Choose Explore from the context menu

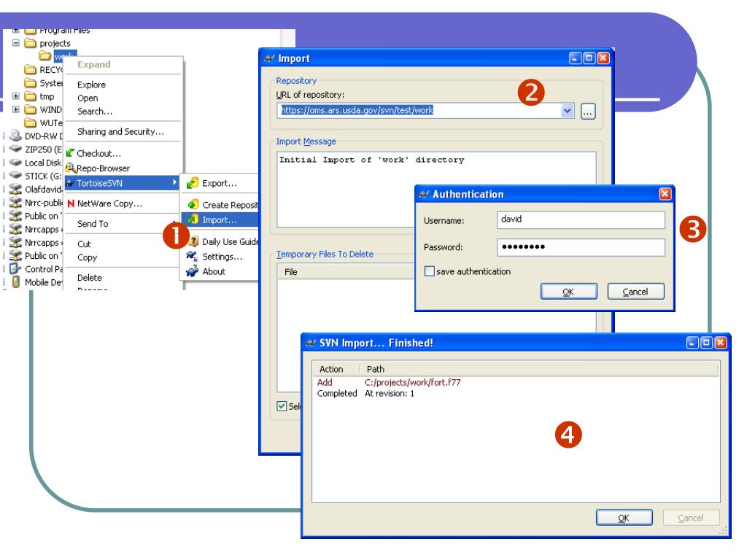pyautogui.click(x=91, y=85)
